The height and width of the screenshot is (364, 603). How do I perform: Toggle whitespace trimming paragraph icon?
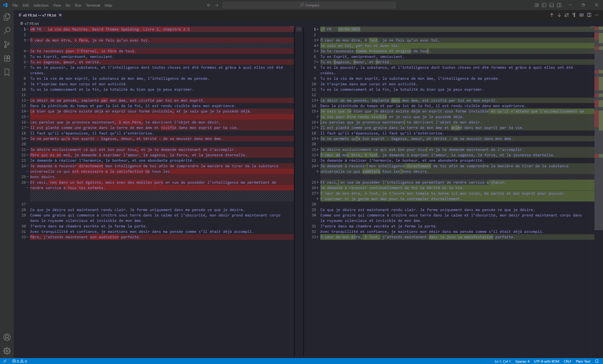pos(574,15)
